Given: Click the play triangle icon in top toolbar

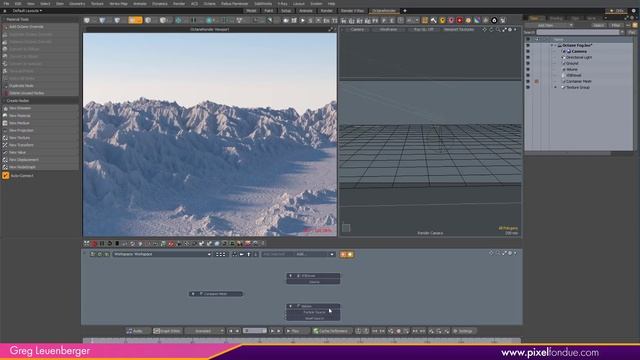Looking at the screenshot, I should [x=302, y=20].
